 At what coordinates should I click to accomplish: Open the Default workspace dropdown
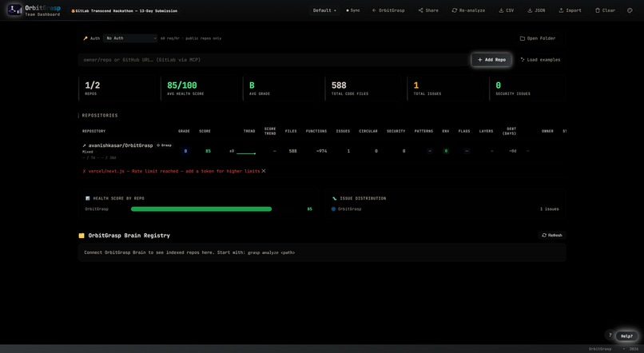[324, 10]
